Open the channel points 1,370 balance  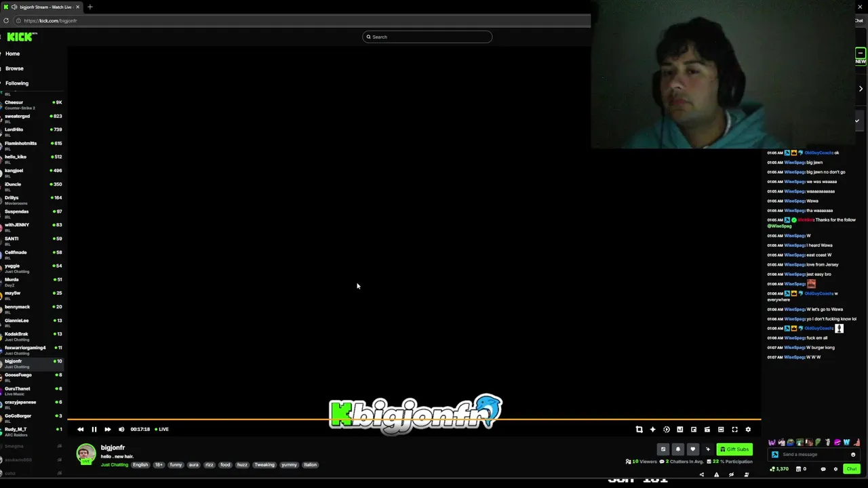pyautogui.click(x=779, y=469)
